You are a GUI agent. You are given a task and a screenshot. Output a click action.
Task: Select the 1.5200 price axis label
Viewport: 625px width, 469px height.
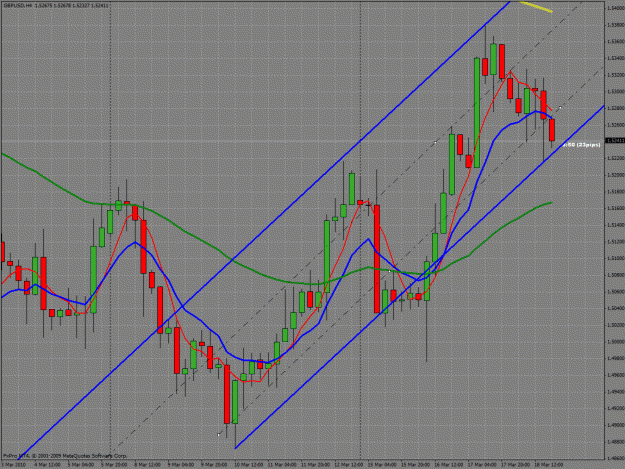pyautogui.click(x=616, y=175)
